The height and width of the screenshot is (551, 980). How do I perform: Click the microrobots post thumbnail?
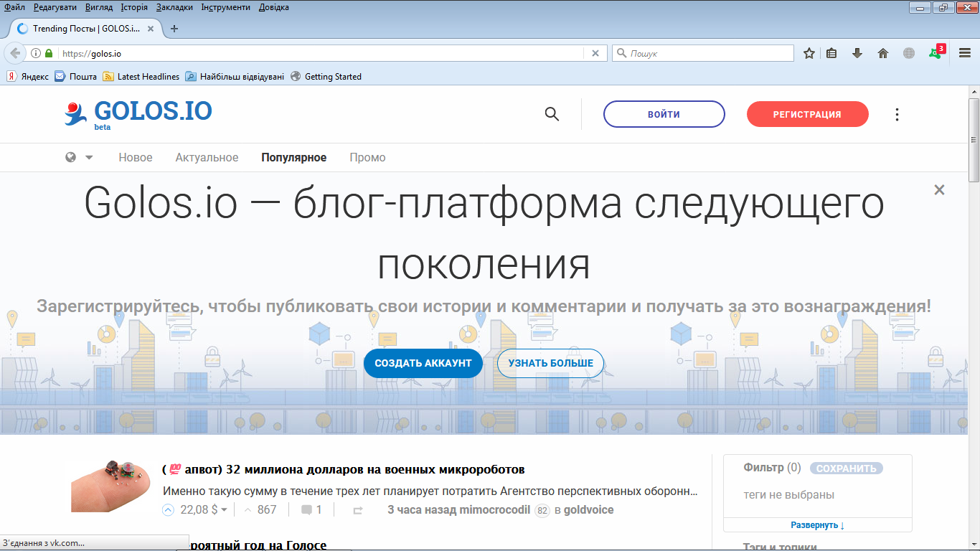pos(110,485)
